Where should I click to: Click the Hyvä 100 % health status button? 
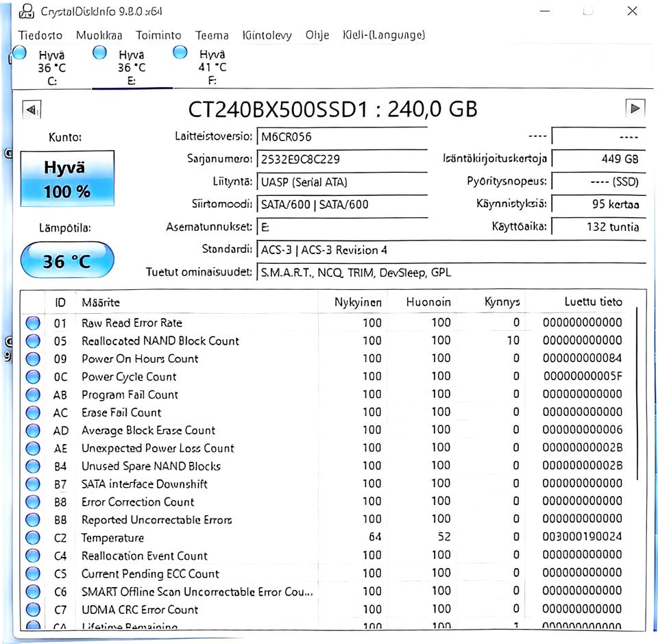(x=67, y=179)
